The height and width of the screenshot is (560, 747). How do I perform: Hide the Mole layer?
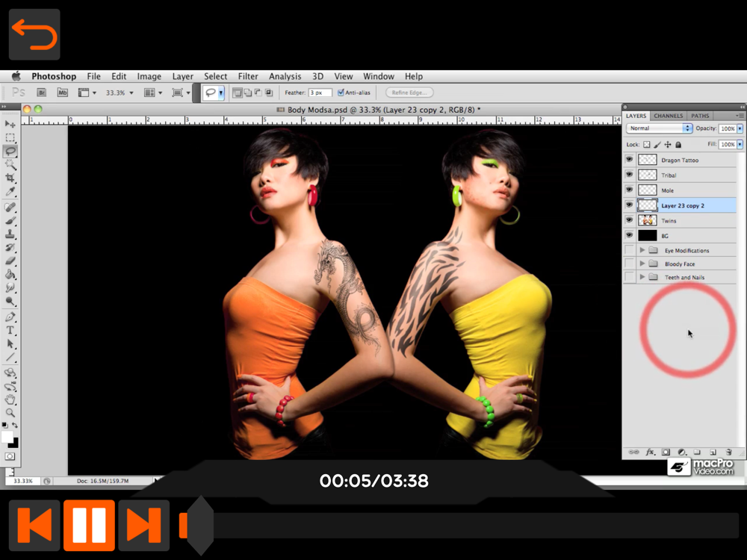pyautogui.click(x=629, y=190)
